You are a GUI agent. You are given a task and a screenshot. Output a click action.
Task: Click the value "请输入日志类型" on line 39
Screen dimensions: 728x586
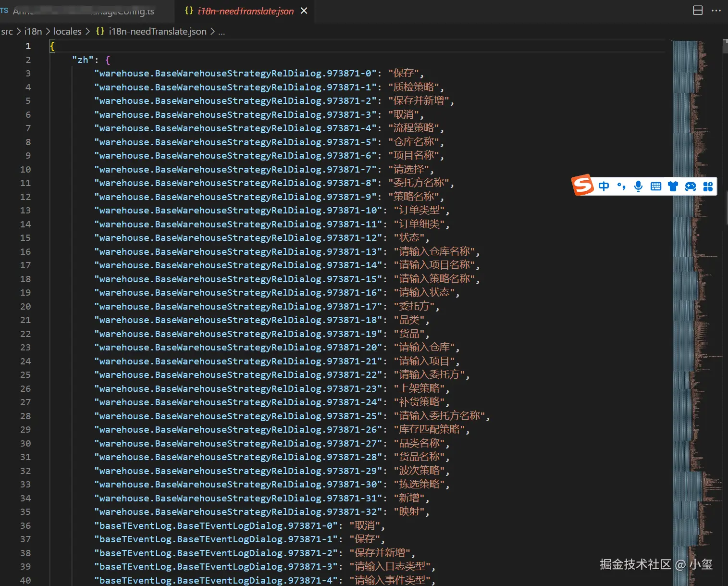390,567
